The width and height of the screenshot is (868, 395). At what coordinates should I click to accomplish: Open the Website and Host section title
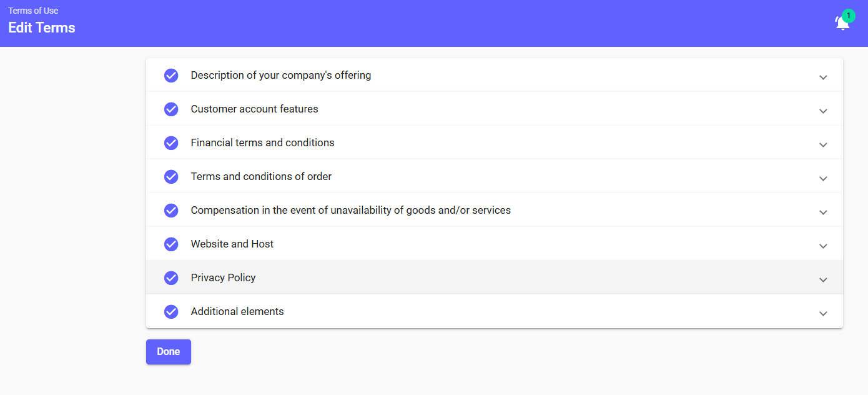click(x=232, y=244)
